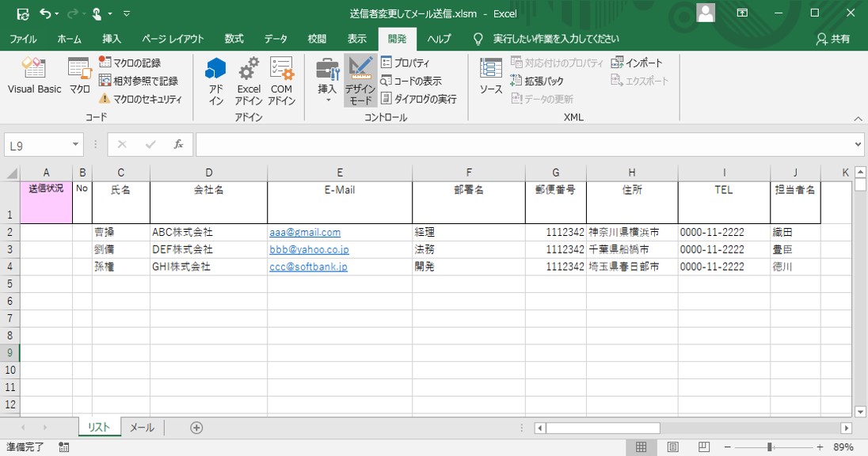This screenshot has width=868, height=456.
Task: Open the Macros dialog (マクロ)
Action: (80, 75)
